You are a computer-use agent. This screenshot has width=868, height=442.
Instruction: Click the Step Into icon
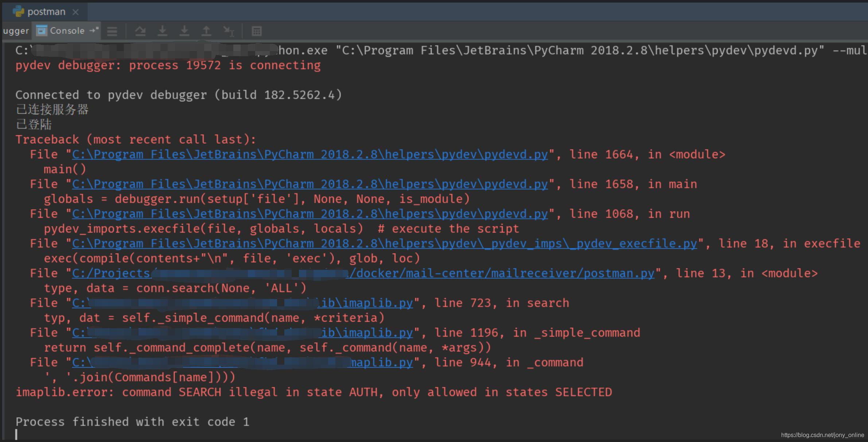(162, 31)
